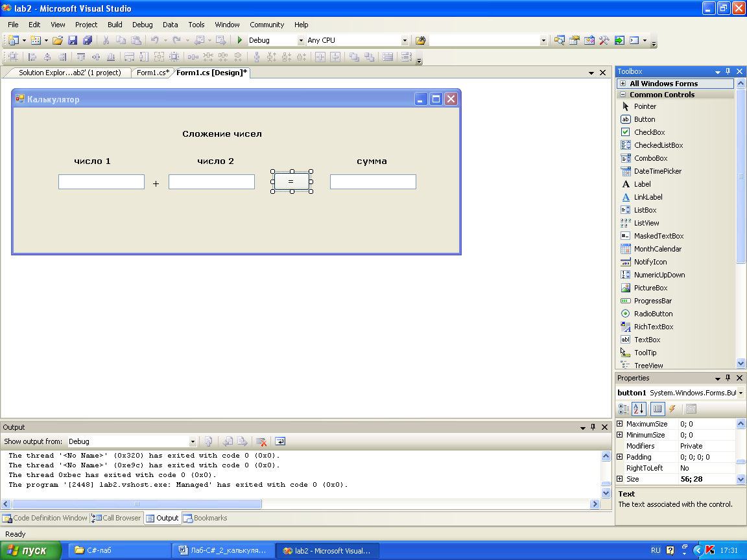Sort properties alphabetically with A-Z icon
Viewport: 747px width, 560px height.
[x=639, y=408]
